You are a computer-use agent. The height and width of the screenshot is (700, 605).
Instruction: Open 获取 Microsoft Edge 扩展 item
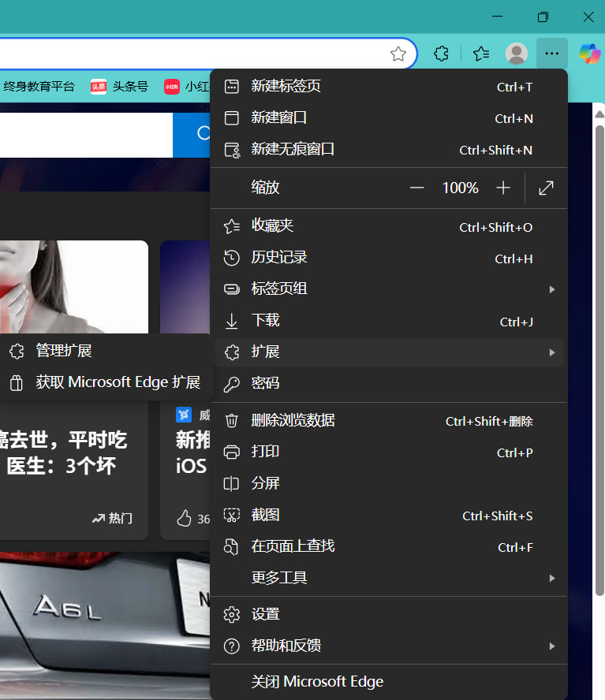pos(105,382)
